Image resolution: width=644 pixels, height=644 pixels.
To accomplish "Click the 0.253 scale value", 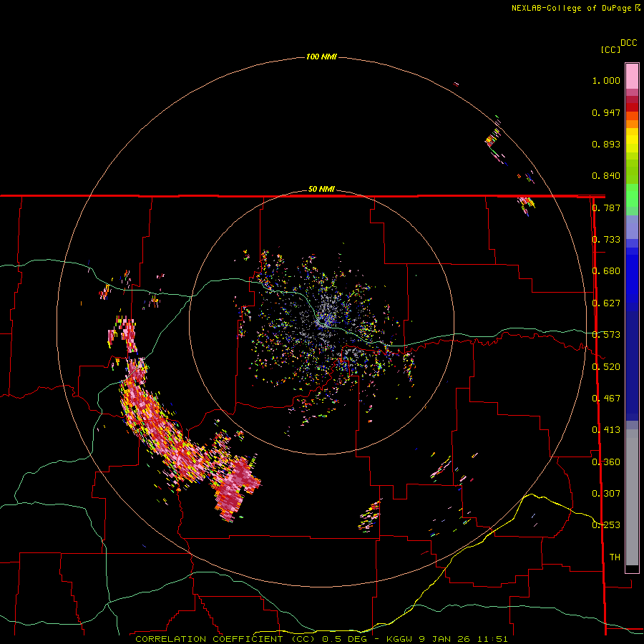I will coord(606,525).
